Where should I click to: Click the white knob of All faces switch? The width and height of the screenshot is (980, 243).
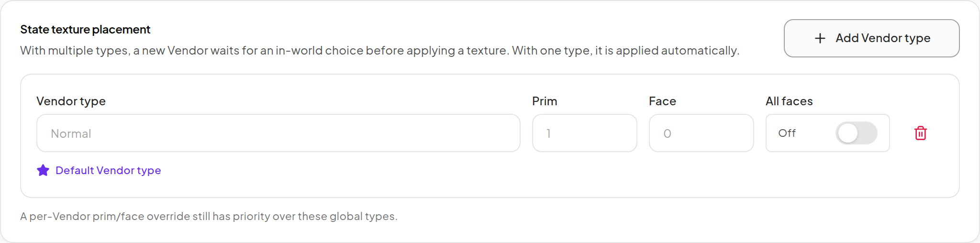848,133
